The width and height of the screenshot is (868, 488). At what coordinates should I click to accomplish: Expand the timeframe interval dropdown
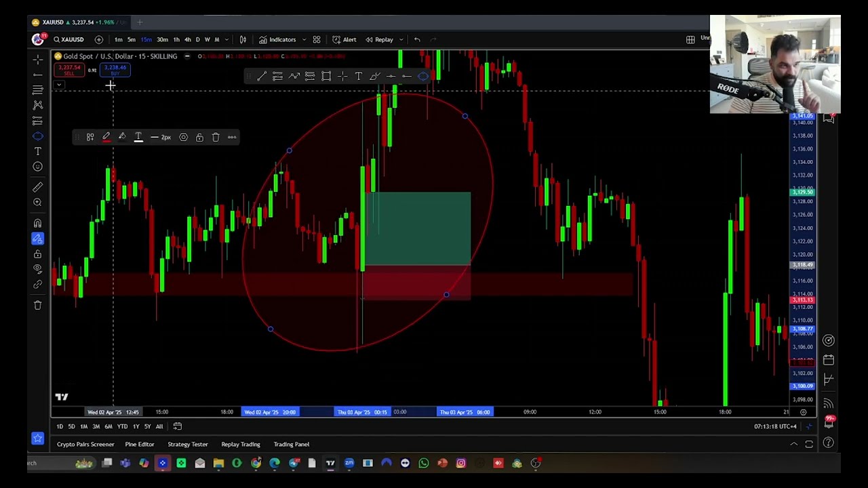(x=226, y=39)
